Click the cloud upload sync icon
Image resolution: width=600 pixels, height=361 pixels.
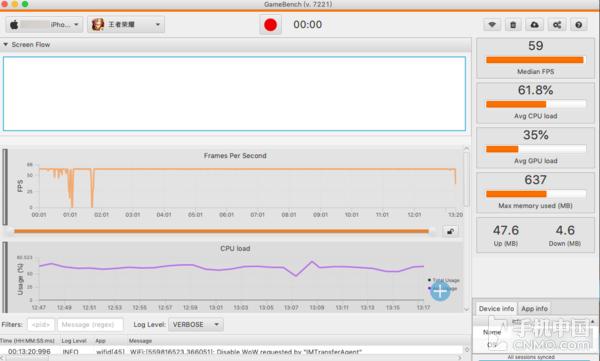(x=535, y=25)
